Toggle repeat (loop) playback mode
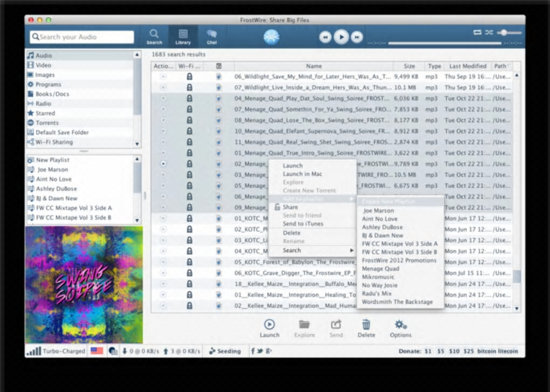 [x=477, y=32]
